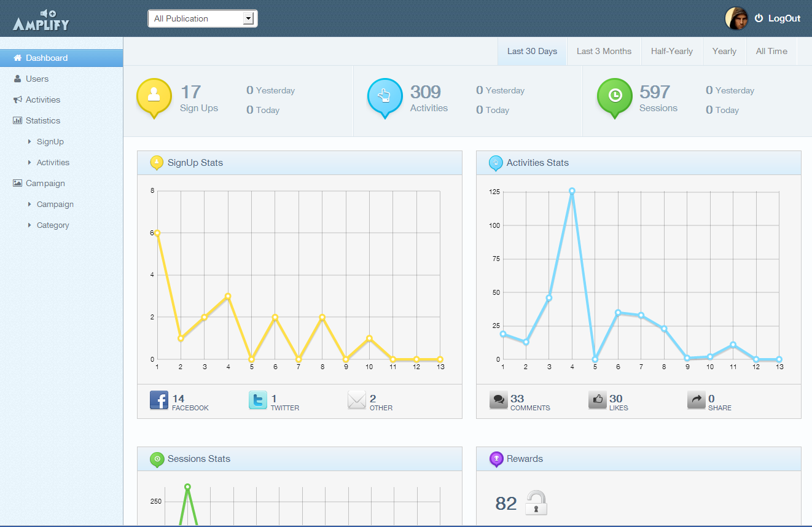The width and height of the screenshot is (812, 527).
Task: Click the Comments speech bubble icon
Action: tap(499, 400)
